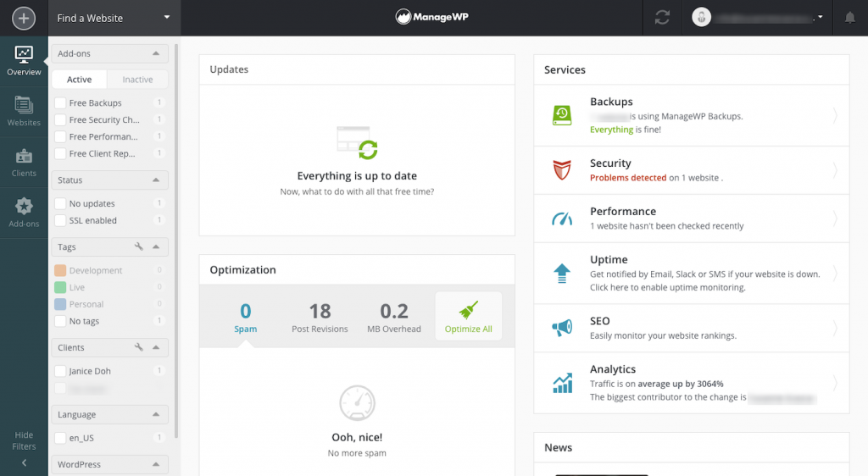Click the Backups service icon
The width and height of the screenshot is (868, 476).
[562, 115]
